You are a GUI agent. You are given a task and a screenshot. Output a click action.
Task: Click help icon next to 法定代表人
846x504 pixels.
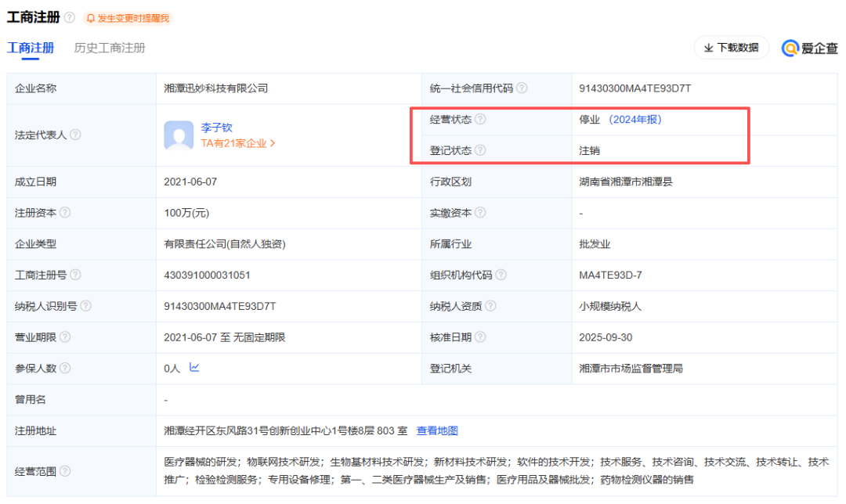click(x=75, y=135)
